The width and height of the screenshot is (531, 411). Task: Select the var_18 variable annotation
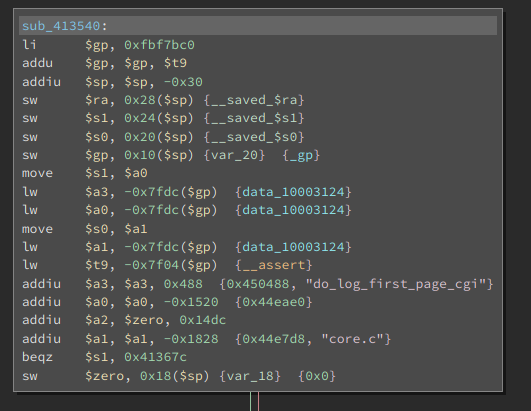pyautogui.click(x=250, y=376)
